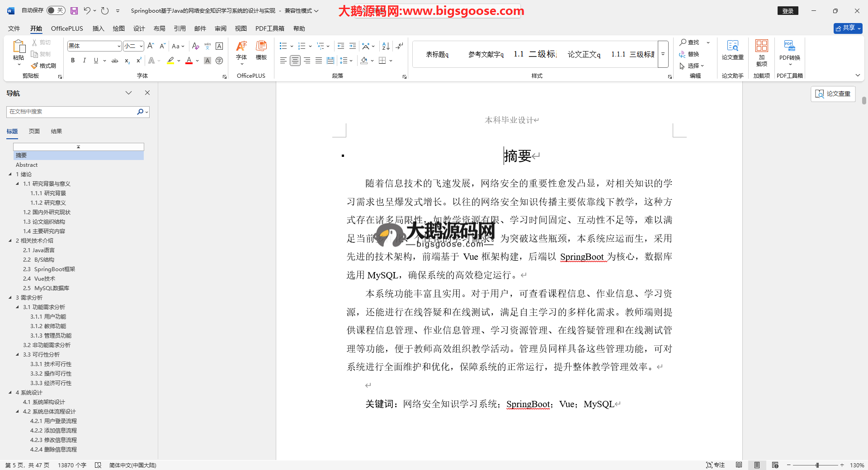Toggle bold formatting button
This screenshot has width=868, height=470.
coord(73,61)
